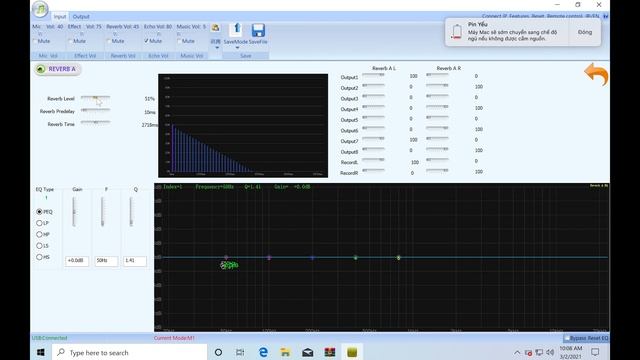This screenshot has width=640, height=360.
Task: Click the 50Hz frequency input field
Action: [x=106, y=261]
